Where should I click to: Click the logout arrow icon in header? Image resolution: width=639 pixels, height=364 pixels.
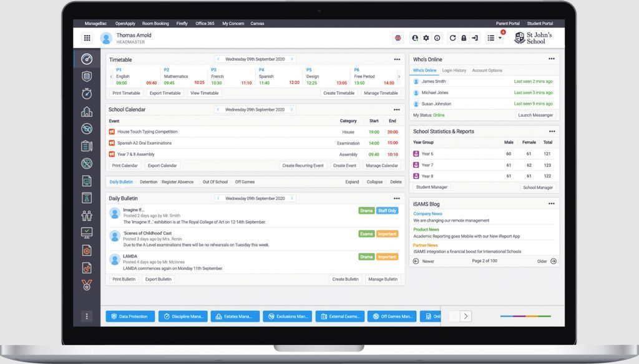coord(475,38)
